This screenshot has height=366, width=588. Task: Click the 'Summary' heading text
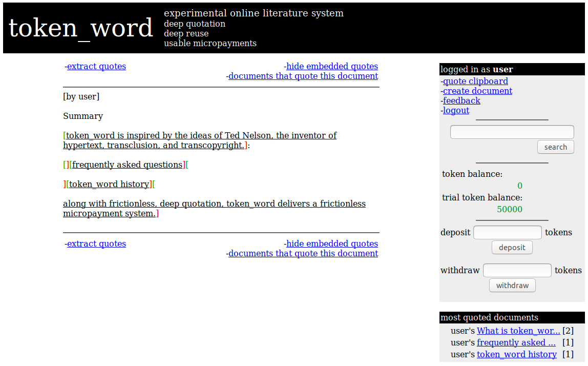pyautogui.click(x=83, y=116)
